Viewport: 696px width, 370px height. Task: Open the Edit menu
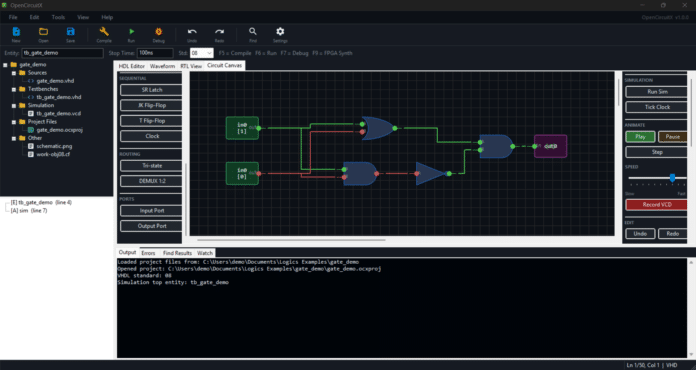pos(35,17)
